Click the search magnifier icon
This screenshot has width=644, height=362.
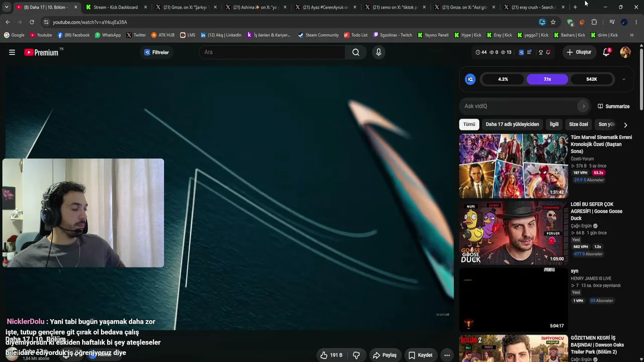pos(356,52)
